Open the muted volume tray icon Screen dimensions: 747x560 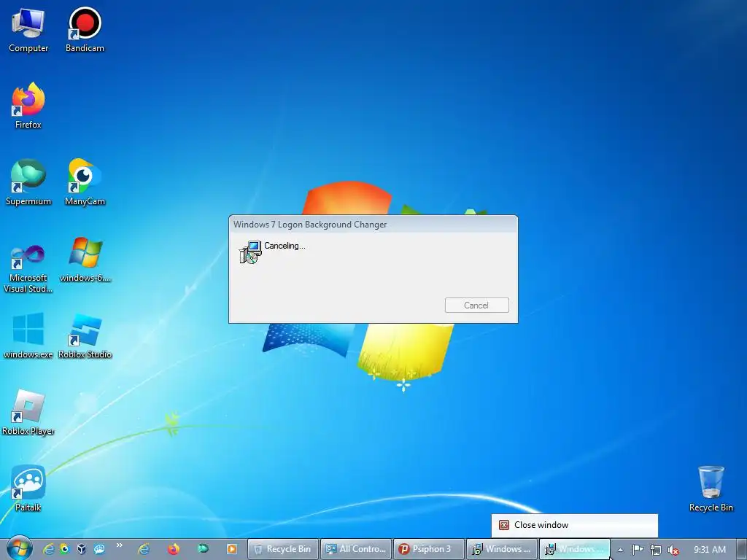pos(673,550)
